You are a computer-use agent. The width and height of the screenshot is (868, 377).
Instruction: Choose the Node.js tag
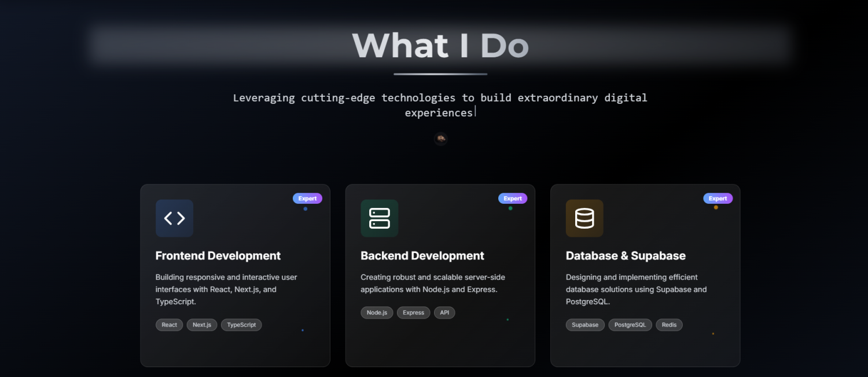point(377,313)
